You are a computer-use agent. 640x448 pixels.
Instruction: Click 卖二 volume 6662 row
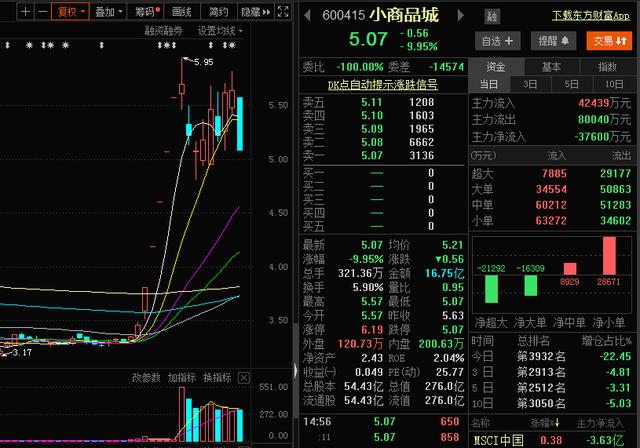pos(383,142)
